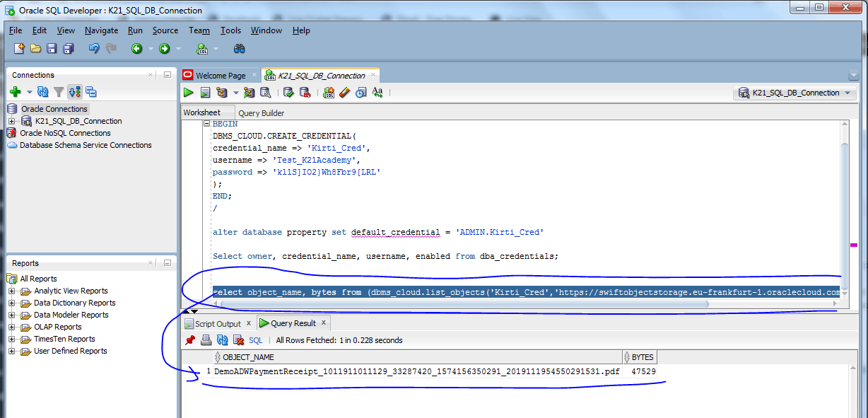Pin the Query Result with red pin icon
Image resolution: width=868 pixels, height=418 pixels.
click(190, 340)
